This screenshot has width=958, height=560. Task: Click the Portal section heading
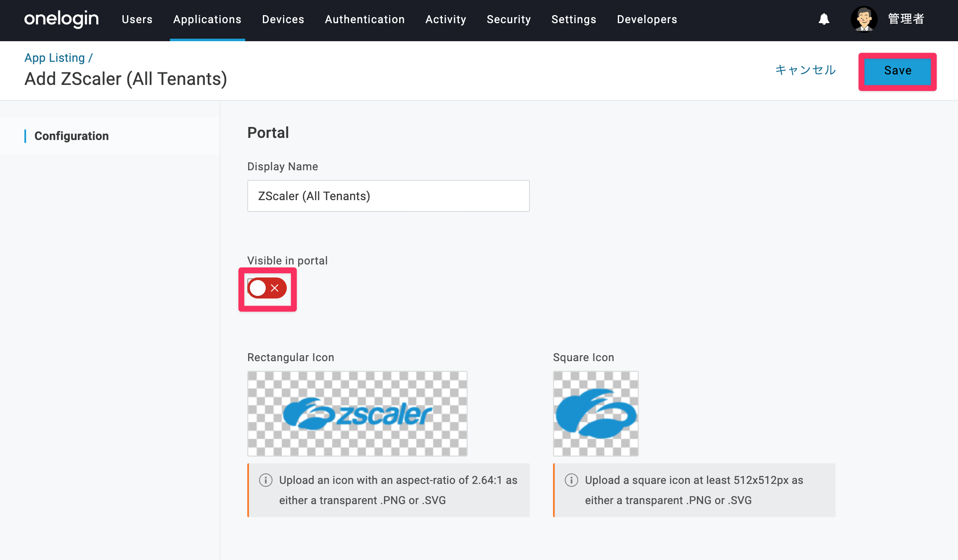point(268,133)
